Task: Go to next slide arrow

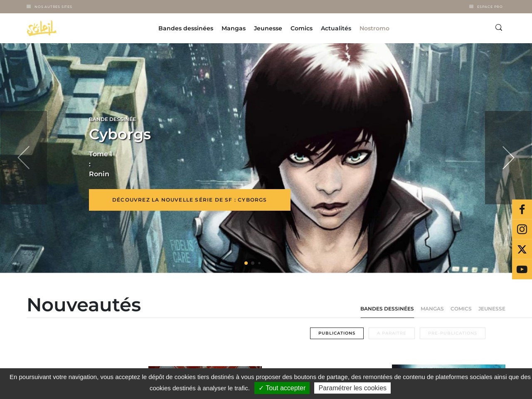Action: [x=508, y=158]
